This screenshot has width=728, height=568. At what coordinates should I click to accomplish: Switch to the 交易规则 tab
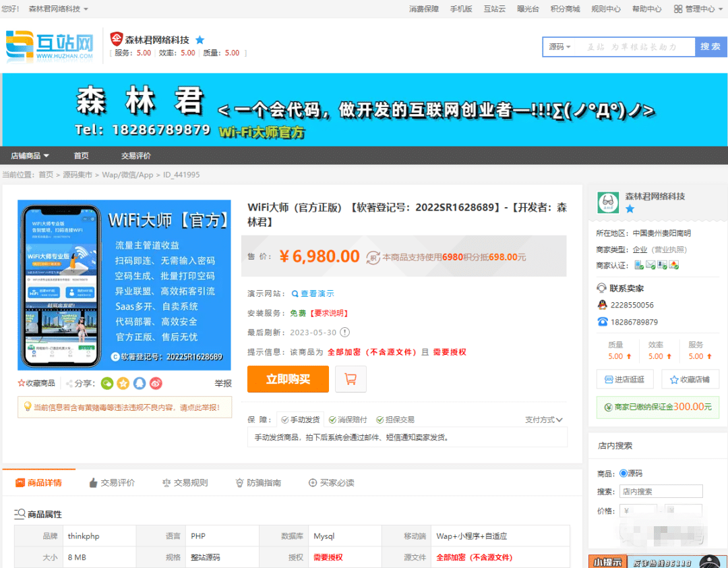185,483
